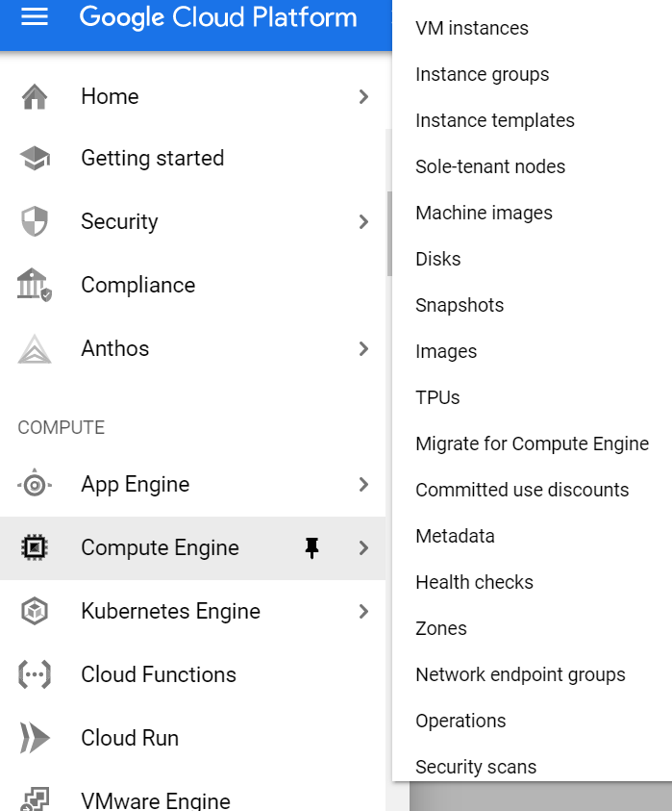The height and width of the screenshot is (811, 672).
Task: Click the App Engine target icon
Action: point(35,485)
